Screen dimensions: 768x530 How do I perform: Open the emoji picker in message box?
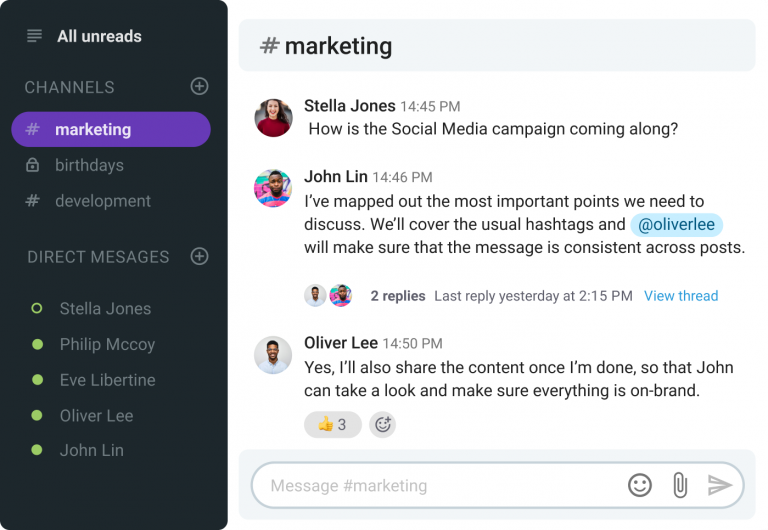(x=640, y=485)
